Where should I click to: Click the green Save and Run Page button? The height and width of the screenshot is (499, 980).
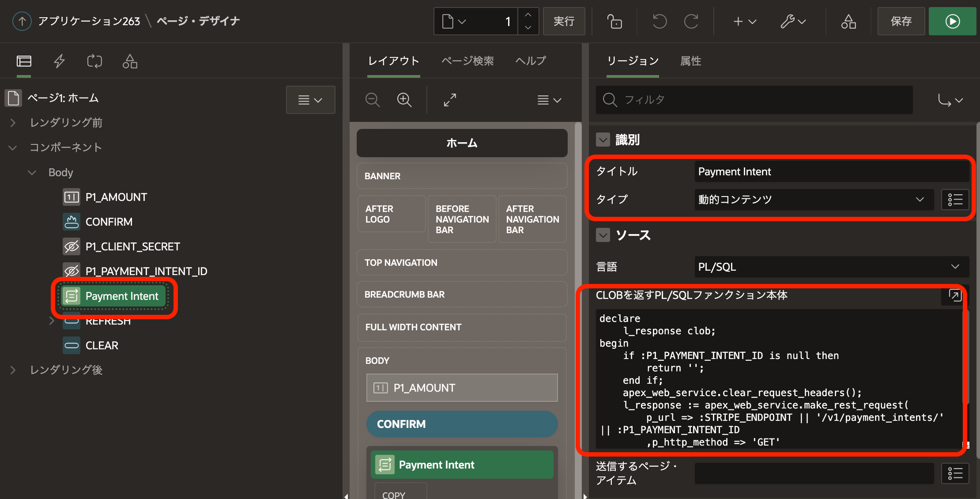pyautogui.click(x=952, y=21)
